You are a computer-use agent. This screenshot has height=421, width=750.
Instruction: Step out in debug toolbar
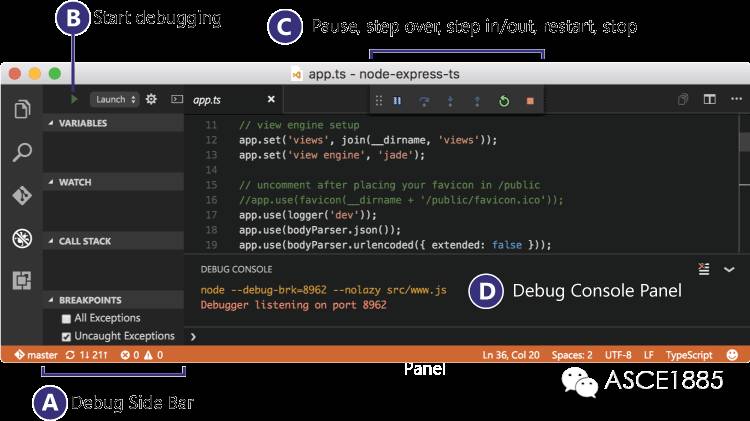click(x=477, y=101)
